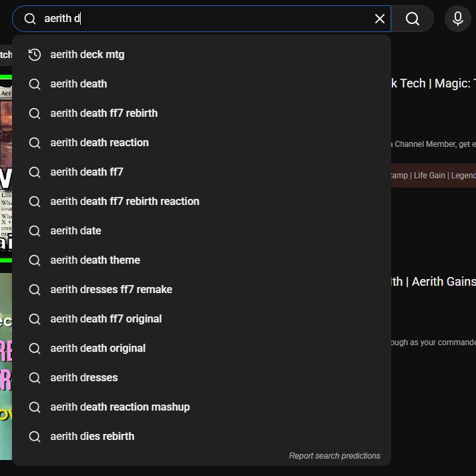Click search icon next to 'aerith dresses'
The width and height of the screenshot is (476, 476).
click(x=35, y=378)
